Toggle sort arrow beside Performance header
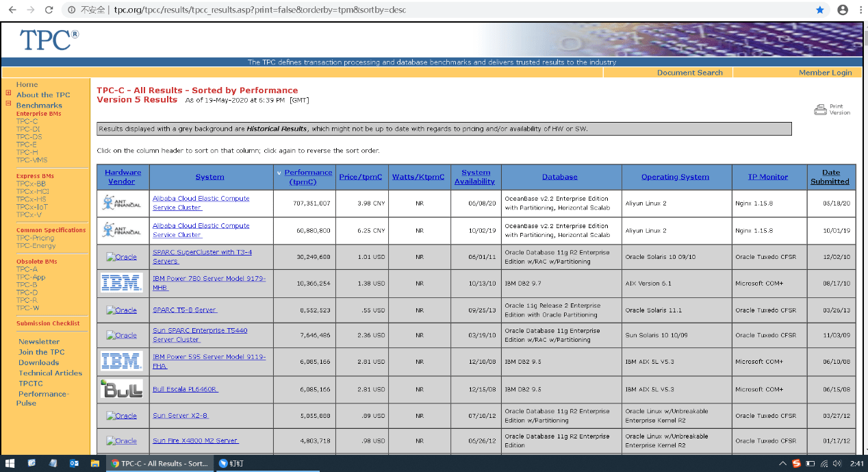 [279, 173]
